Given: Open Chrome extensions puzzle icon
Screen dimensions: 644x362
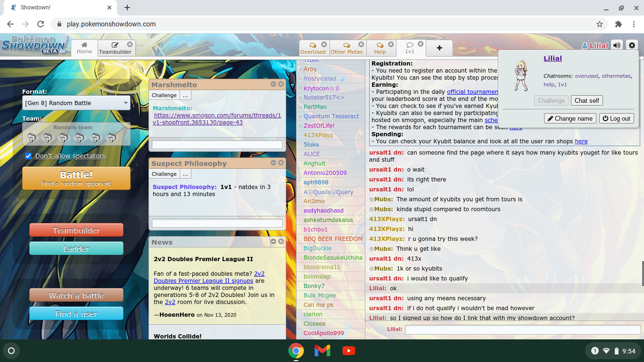Looking at the screenshot, I should [619, 24].
